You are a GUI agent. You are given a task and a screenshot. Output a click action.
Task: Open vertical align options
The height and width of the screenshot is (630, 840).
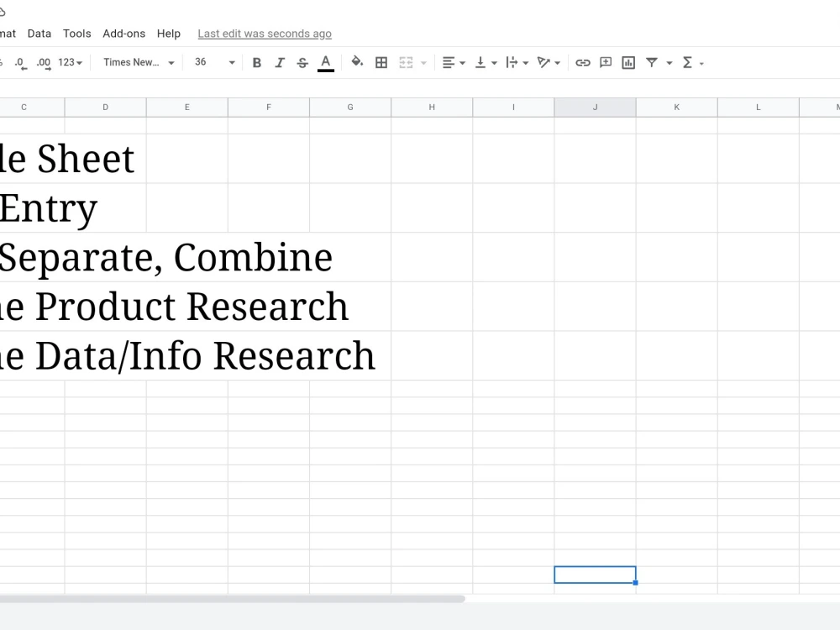(x=486, y=63)
